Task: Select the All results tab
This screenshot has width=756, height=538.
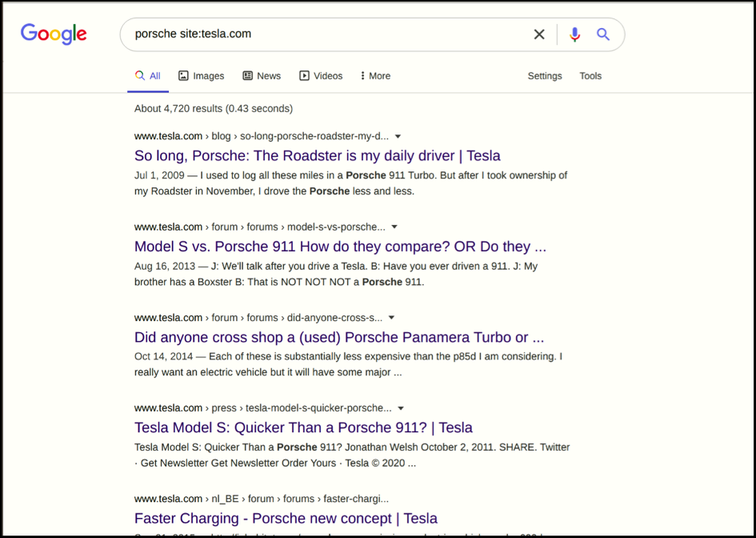Action: tap(148, 76)
